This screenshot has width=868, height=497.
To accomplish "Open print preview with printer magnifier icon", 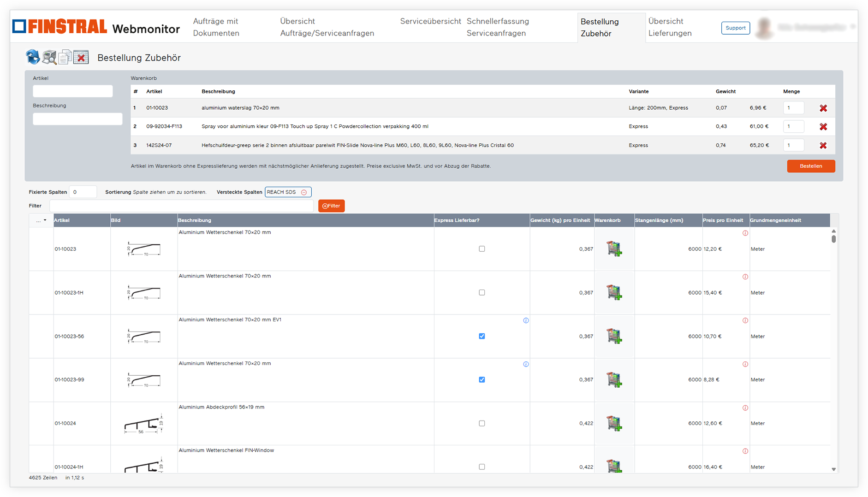I will (x=49, y=57).
